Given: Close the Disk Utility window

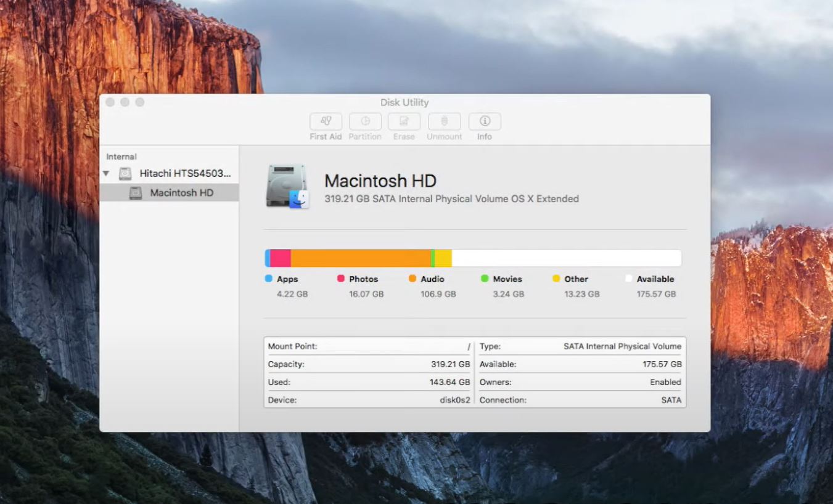Looking at the screenshot, I should [x=110, y=102].
